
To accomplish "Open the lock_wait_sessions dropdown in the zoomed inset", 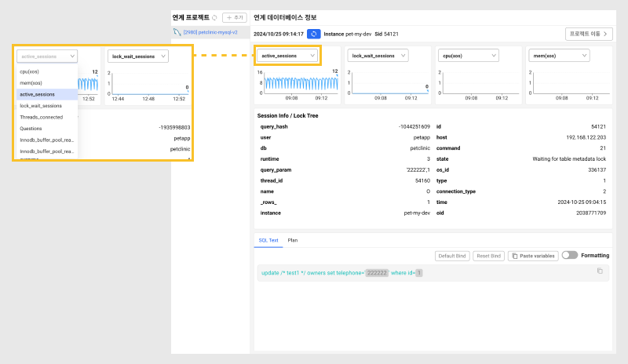I will point(138,56).
